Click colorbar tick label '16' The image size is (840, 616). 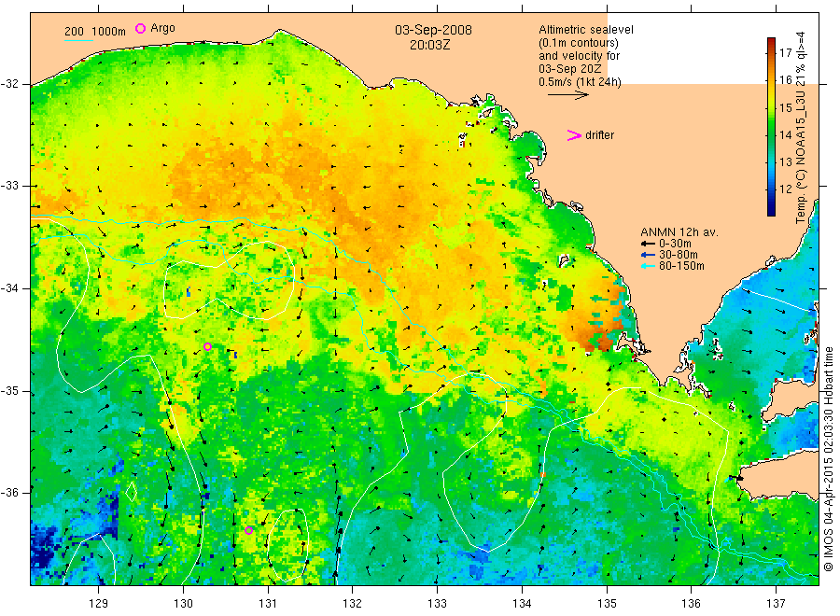pos(785,80)
